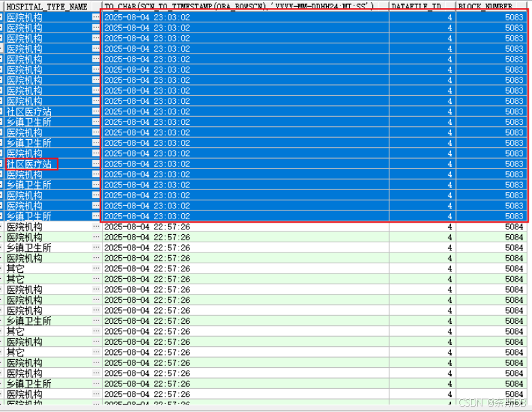Select the first 其它 cell in the grid

pyautogui.click(x=48, y=269)
